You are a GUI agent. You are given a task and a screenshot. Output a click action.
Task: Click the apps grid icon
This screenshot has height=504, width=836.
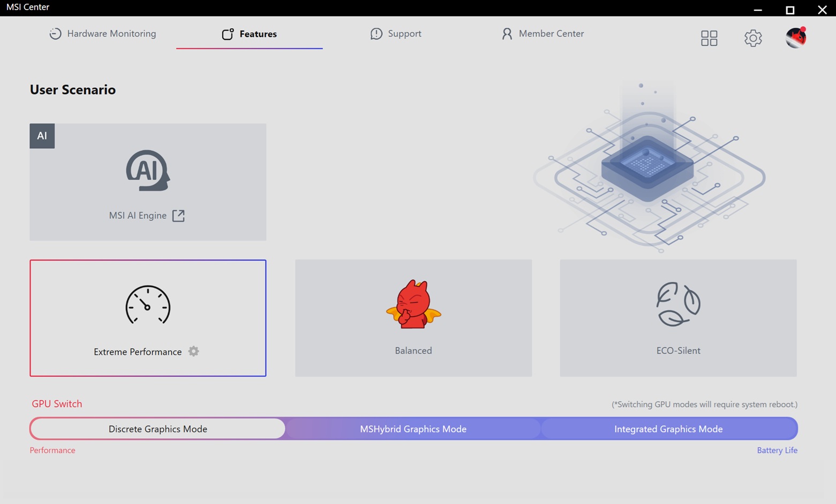click(x=709, y=38)
